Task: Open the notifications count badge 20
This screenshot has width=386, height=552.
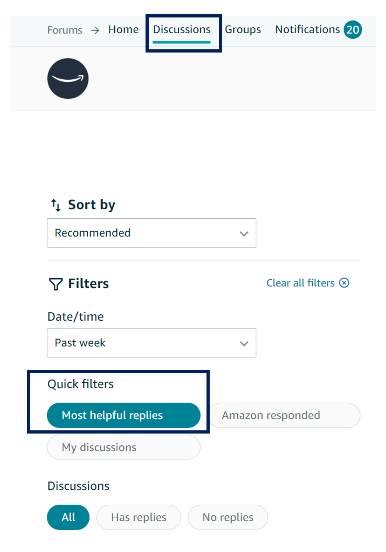Action: coord(353,30)
